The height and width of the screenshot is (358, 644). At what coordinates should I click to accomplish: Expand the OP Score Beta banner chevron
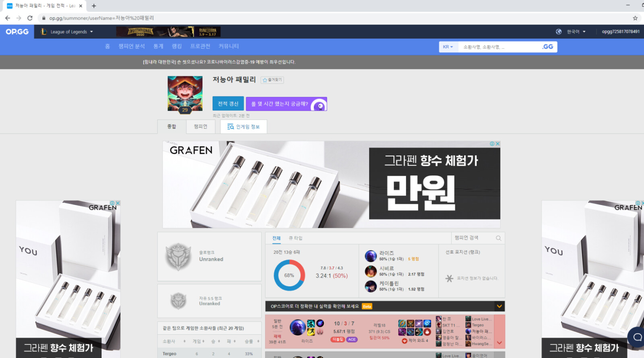(499, 306)
